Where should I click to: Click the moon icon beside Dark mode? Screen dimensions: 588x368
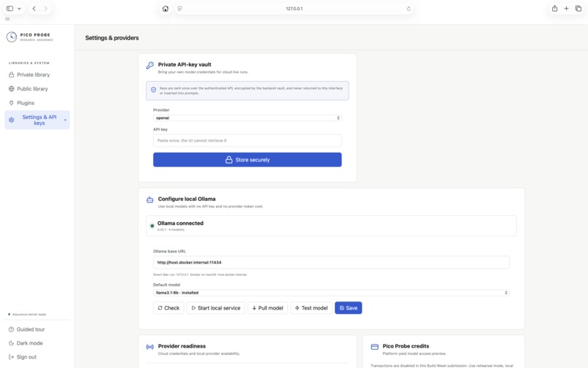click(11, 343)
